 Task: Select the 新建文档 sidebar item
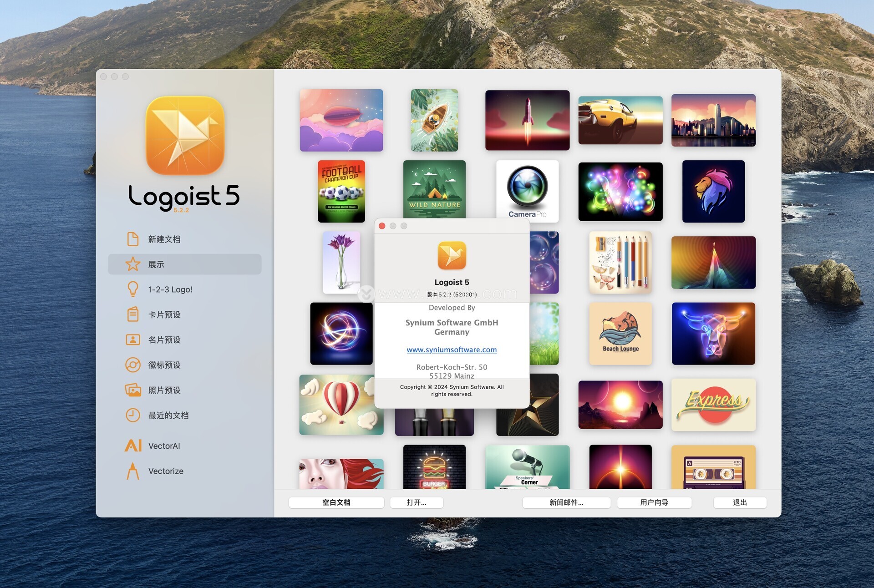(x=164, y=239)
